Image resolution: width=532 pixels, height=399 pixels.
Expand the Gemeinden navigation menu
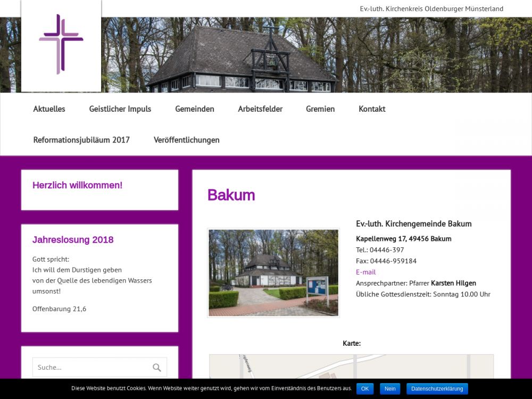[195, 109]
